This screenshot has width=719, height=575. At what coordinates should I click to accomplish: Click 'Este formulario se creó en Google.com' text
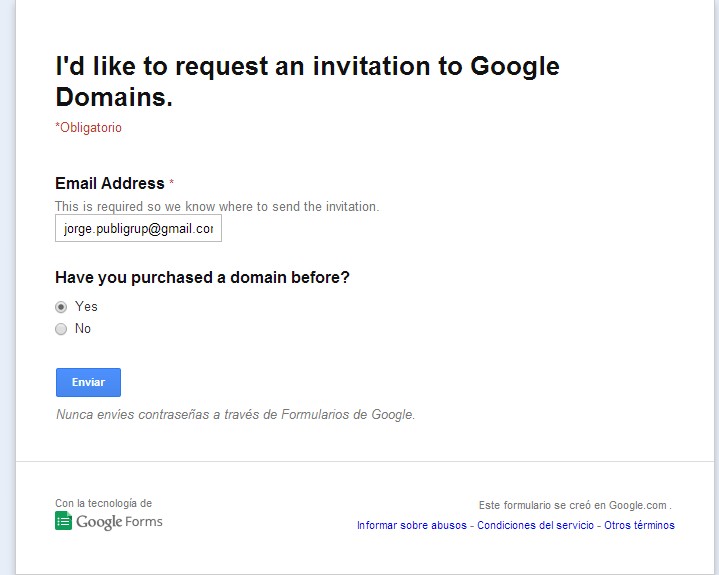pos(575,505)
